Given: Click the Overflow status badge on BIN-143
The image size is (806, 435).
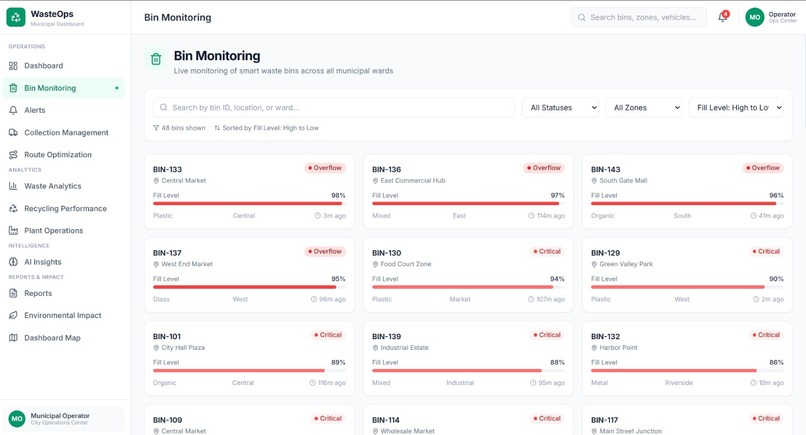Looking at the screenshot, I should [x=762, y=168].
